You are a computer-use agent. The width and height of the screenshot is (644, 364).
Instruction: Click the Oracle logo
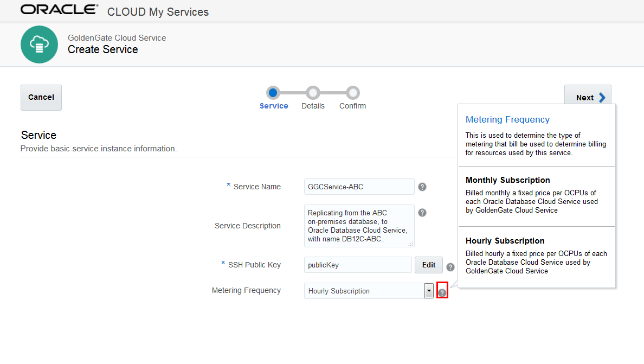click(60, 10)
